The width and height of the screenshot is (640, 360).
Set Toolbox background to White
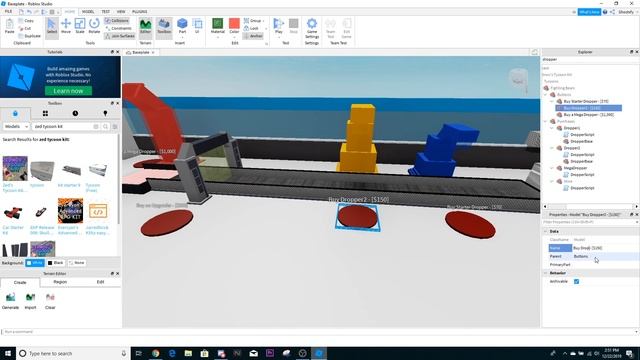[35, 263]
